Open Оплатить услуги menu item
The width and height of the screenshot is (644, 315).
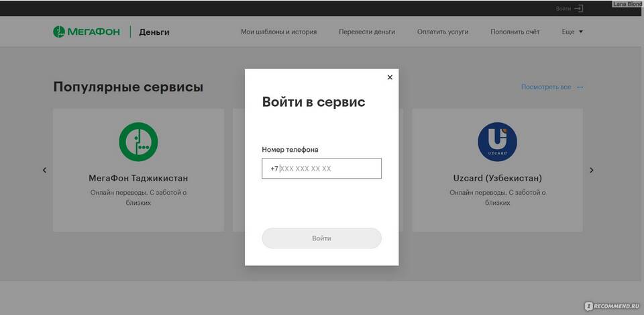[x=443, y=32]
